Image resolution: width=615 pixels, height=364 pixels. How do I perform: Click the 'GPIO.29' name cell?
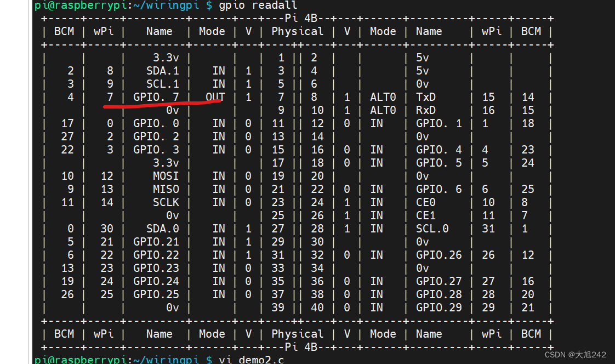(439, 308)
